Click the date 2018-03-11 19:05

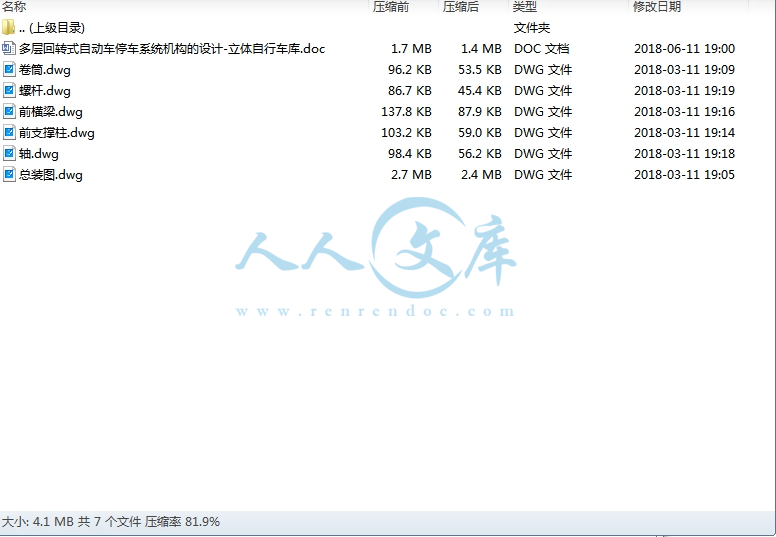pos(684,175)
